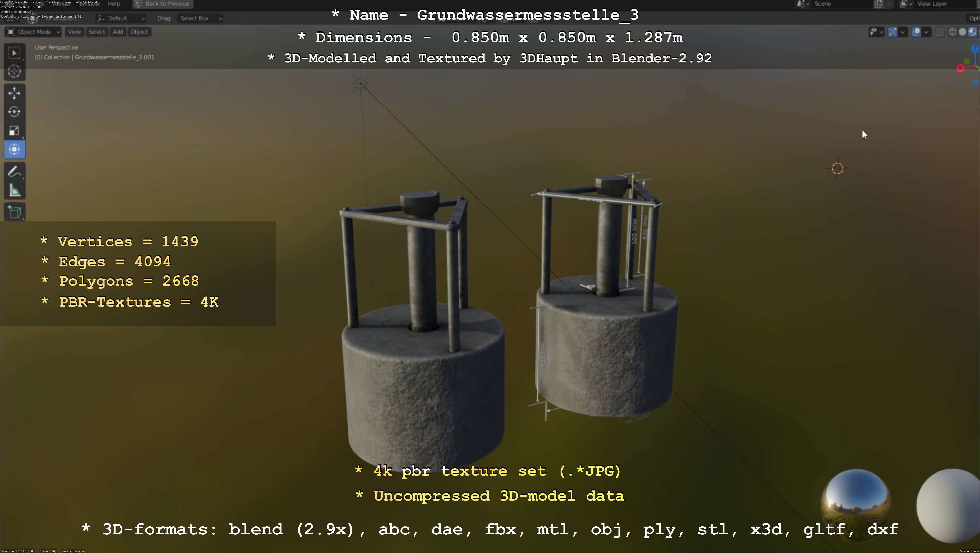Activate the 3D Cursor tool
Viewport: 980px width, 553px height.
(x=14, y=71)
